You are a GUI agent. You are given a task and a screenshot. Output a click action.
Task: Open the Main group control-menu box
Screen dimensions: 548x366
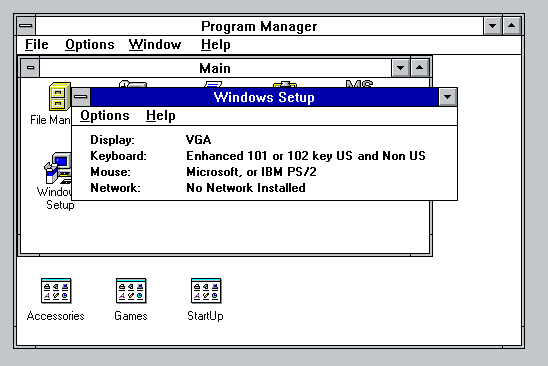click(30, 67)
